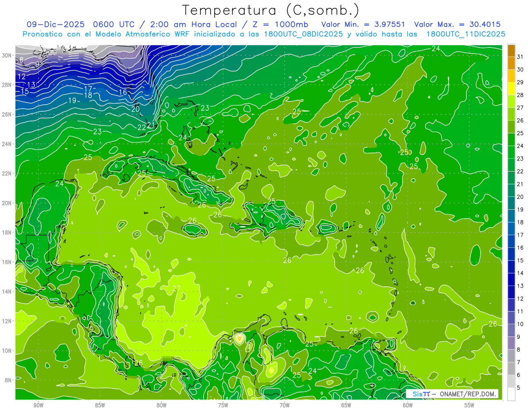Pick the teal swatch between 19 and 20
This screenshot has height=411, width=532.
click(x=511, y=203)
